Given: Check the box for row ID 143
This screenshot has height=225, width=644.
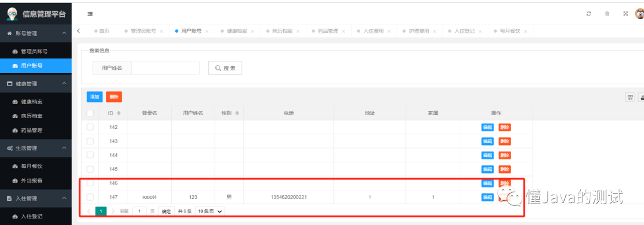Looking at the screenshot, I should pos(90,141).
